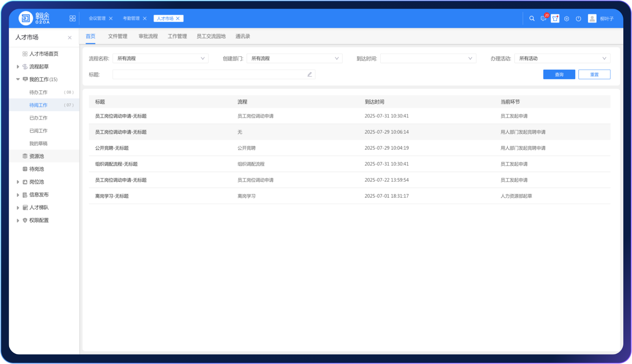Open messages with the red badge
The height and width of the screenshot is (364, 632).
543,19
